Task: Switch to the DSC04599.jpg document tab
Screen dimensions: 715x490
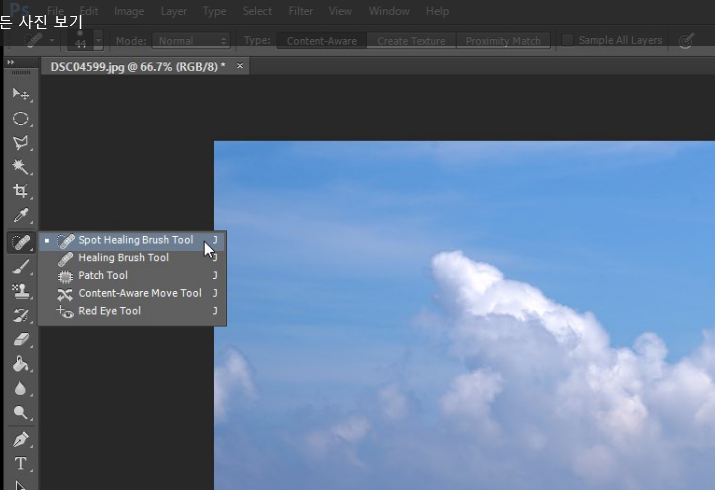Action: pos(138,67)
